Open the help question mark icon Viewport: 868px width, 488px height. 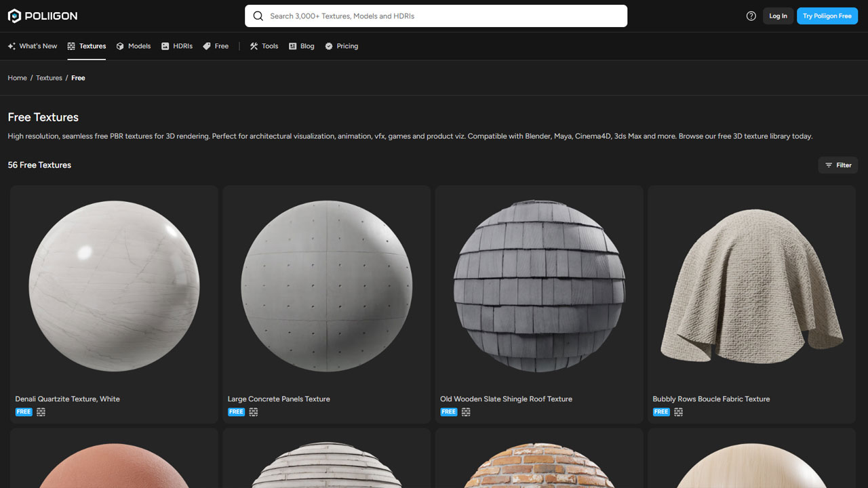(751, 16)
